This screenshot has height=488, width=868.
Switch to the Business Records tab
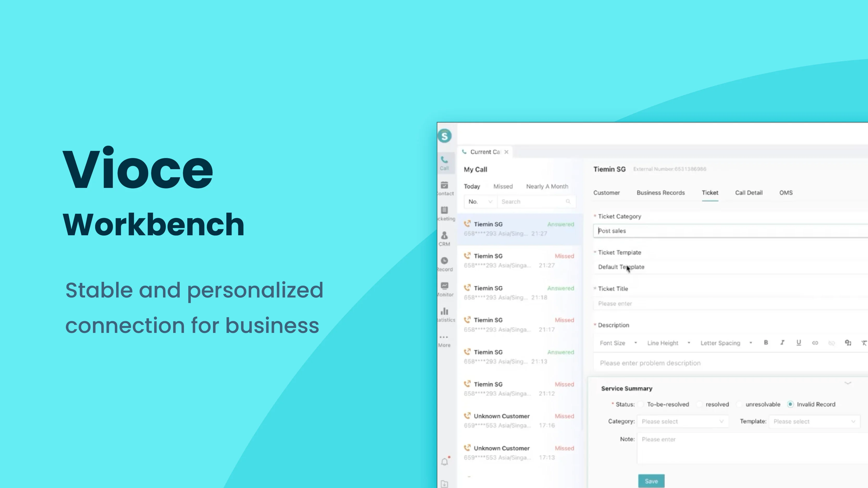point(660,192)
